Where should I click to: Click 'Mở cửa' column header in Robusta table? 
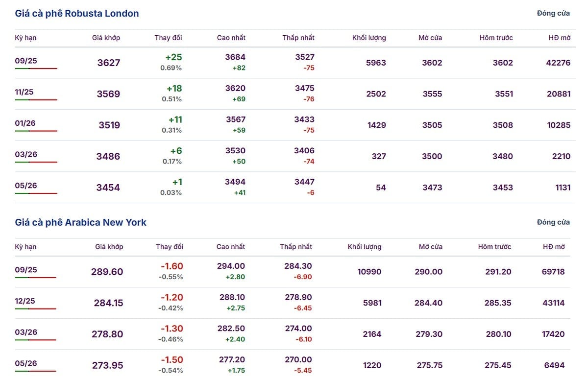click(x=430, y=38)
